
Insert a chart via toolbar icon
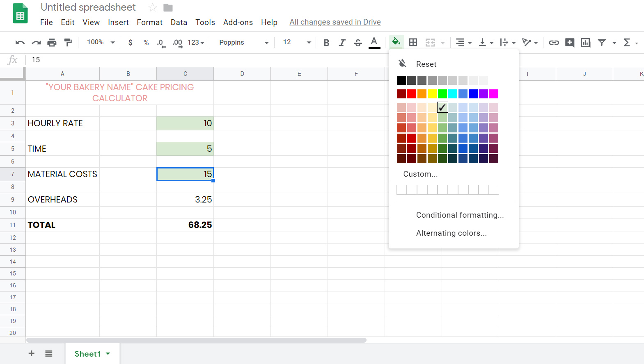pyautogui.click(x=585, y=43)
